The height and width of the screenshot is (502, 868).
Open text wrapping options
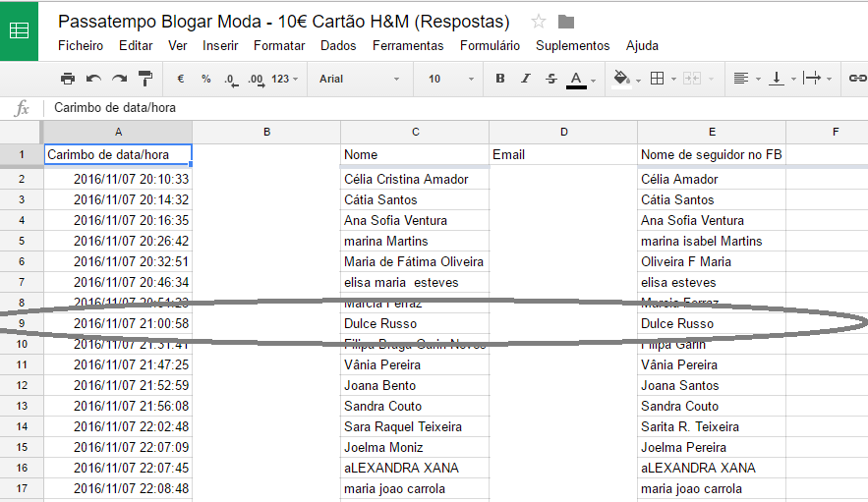coord(812,79)
